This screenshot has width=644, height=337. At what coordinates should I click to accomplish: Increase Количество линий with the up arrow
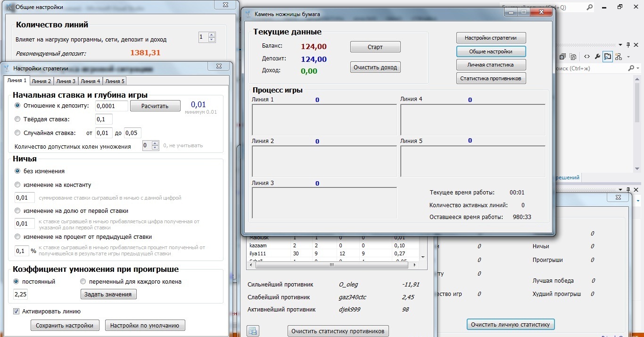(x=212, y=34)
